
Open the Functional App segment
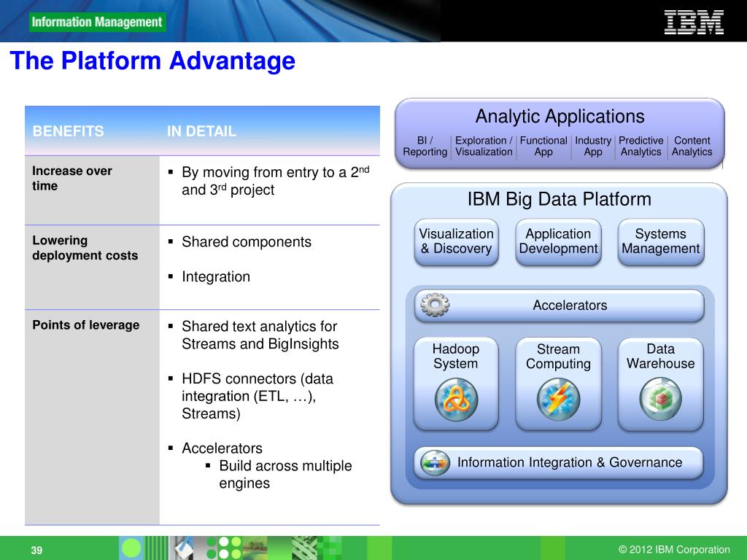543,146
